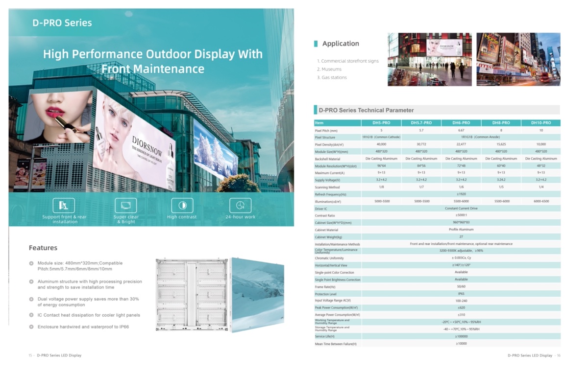
Task: Click the teal bar beside the Application heading
Action: [316, 44]
